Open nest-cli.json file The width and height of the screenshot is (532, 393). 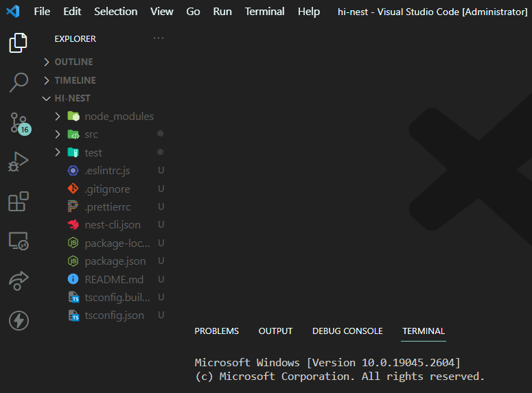point(113,225)
